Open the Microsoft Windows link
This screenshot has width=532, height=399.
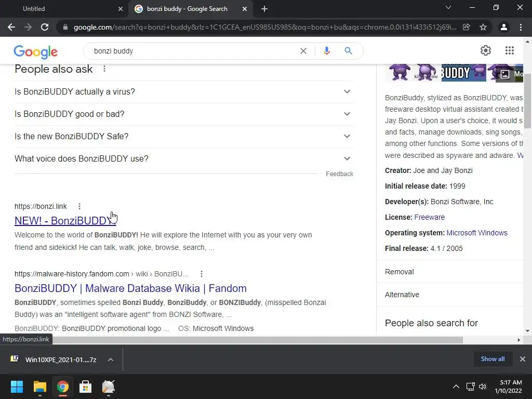(x=477, y=233)
